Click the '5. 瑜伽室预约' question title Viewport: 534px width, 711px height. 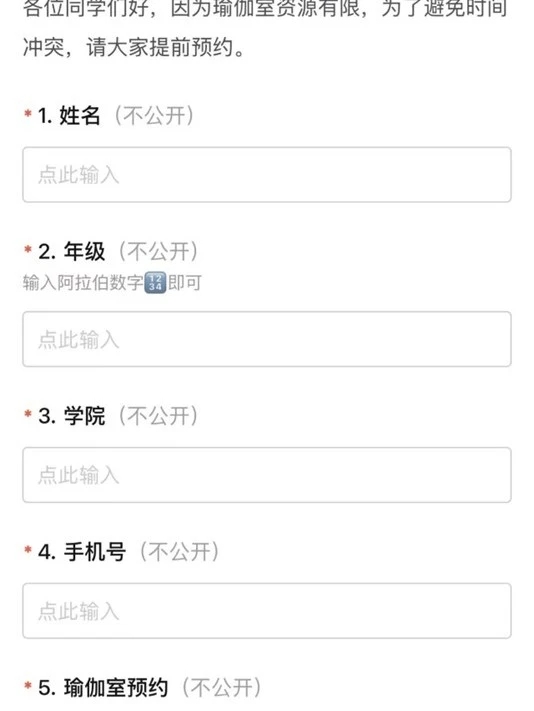point(103,687)
